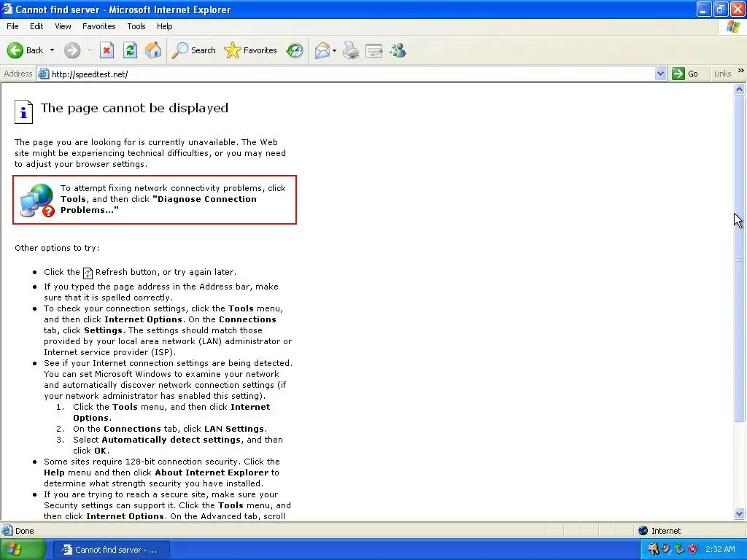Click the 'Other options to try:' text
The image size is (747, 560).
coord(57,248)
